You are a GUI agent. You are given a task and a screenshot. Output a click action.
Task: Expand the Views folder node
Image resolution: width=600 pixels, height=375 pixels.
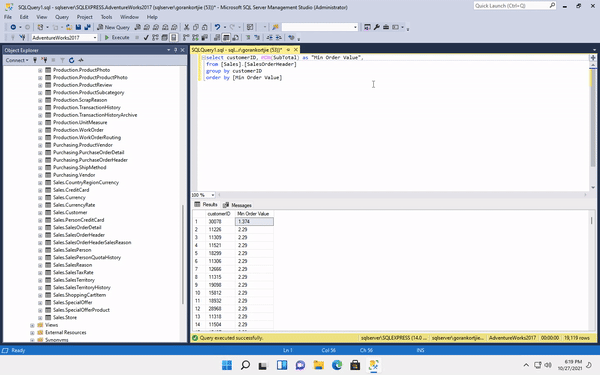click(33, 325)
